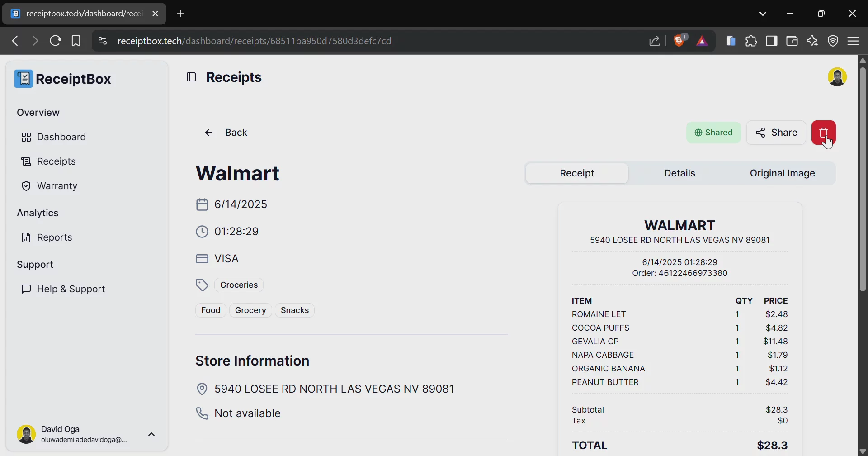Bookmark the current page with the star icon
The width and height of the screenshot is (868, 456).
(75, 41)
